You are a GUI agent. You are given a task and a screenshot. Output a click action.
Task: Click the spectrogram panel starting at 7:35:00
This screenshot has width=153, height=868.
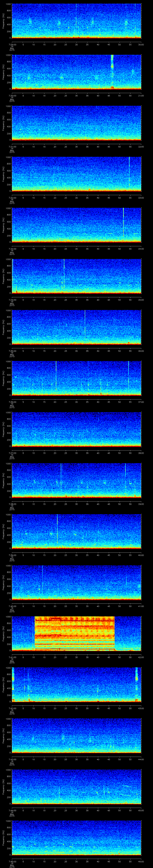[x=76, y=327]
